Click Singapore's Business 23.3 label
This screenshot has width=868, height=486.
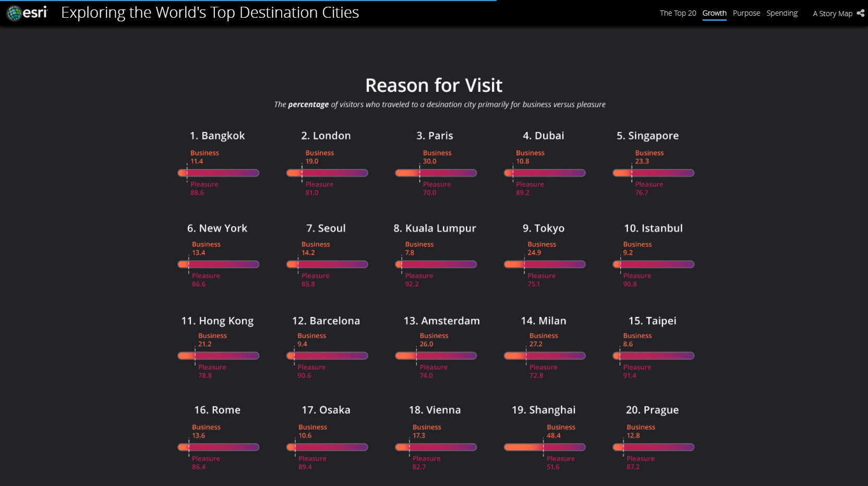coord(649,157)
